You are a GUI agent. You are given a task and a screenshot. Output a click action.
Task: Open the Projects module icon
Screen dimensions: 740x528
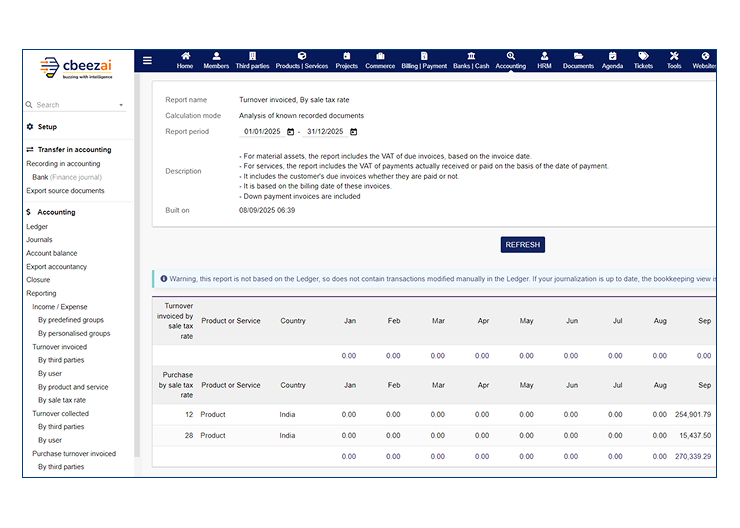click(x=346, y=61)
